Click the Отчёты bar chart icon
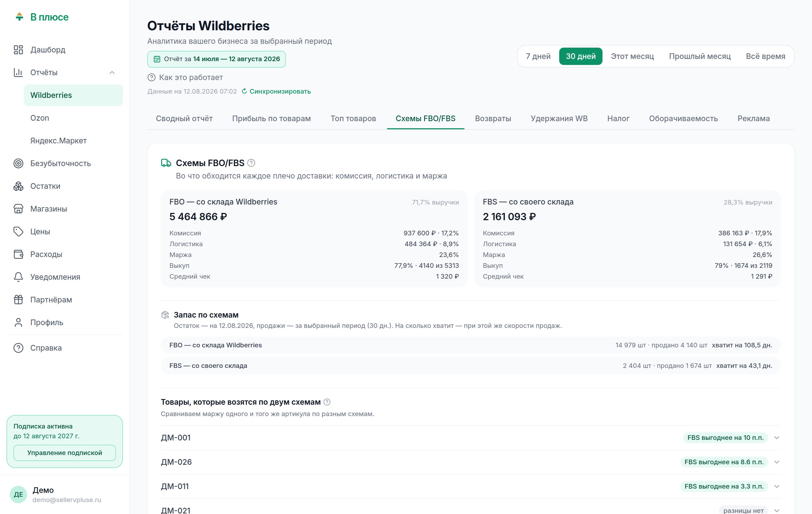Screen dimensions: 812x514 (x=18, y=73)
